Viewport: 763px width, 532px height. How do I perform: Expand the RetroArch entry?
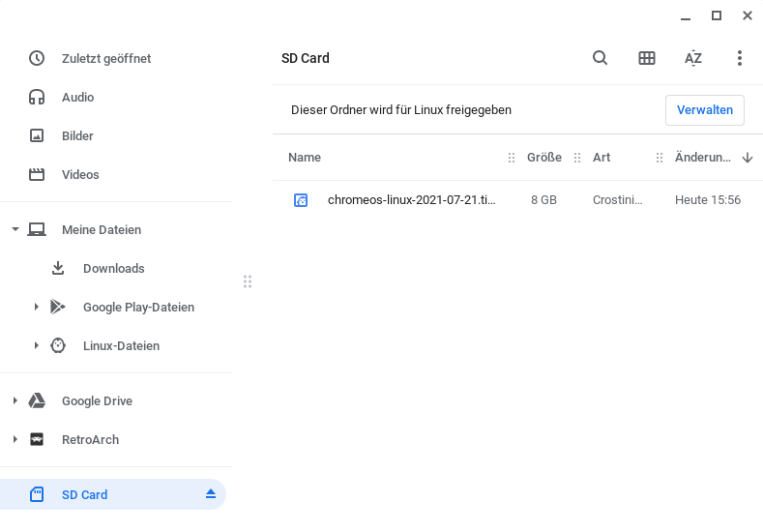point(15,439)
